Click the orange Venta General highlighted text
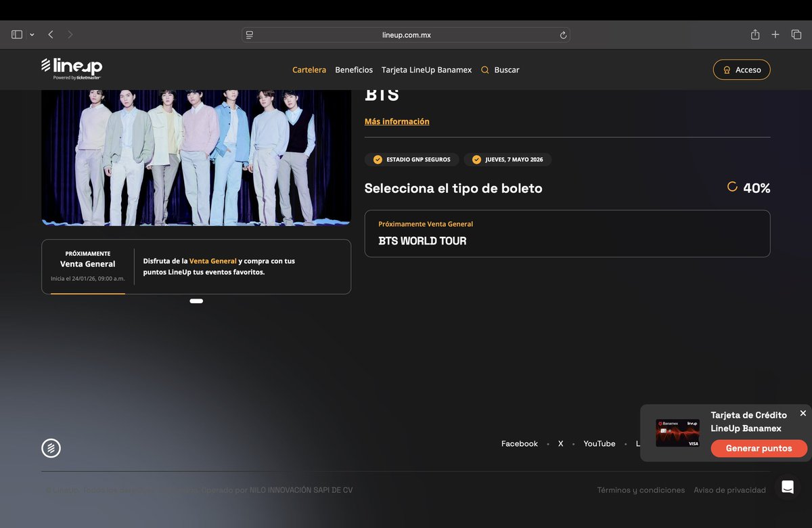This screenshot has height=528, width=812. 213,261
